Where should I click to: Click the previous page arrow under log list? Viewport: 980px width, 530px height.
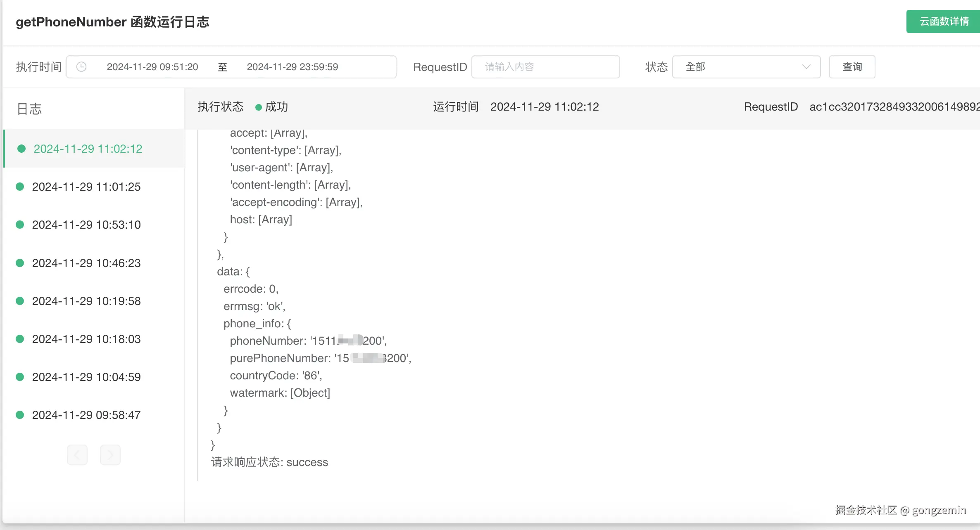77,455
